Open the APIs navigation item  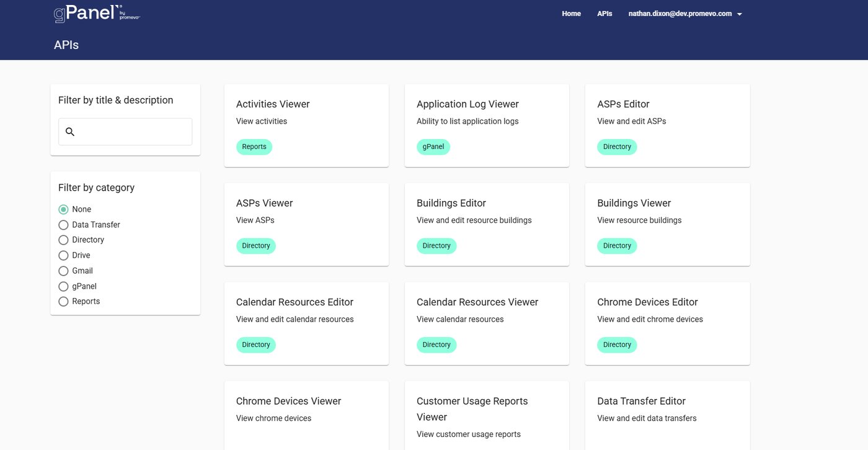tap(604, 14)
